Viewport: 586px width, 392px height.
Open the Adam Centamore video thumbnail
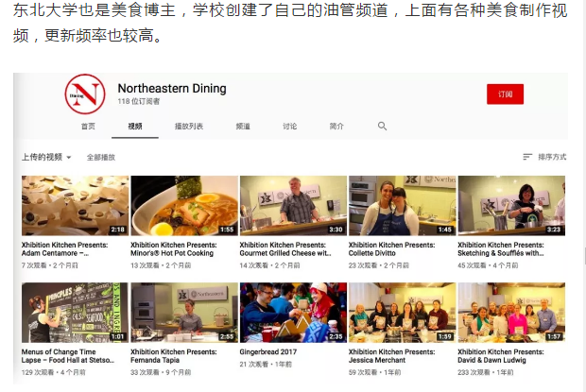[x=75, y=205]
